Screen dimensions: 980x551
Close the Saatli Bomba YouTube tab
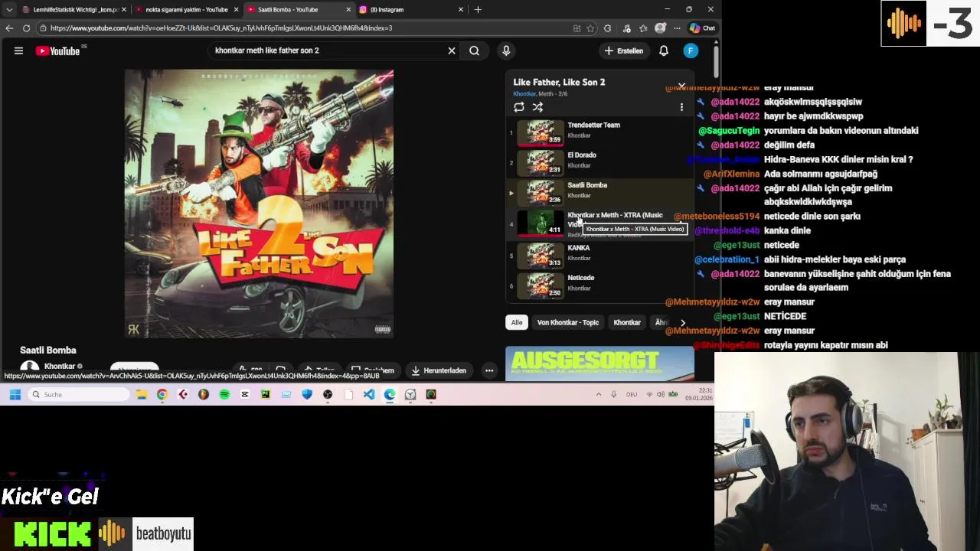click(x=348, y=9)
